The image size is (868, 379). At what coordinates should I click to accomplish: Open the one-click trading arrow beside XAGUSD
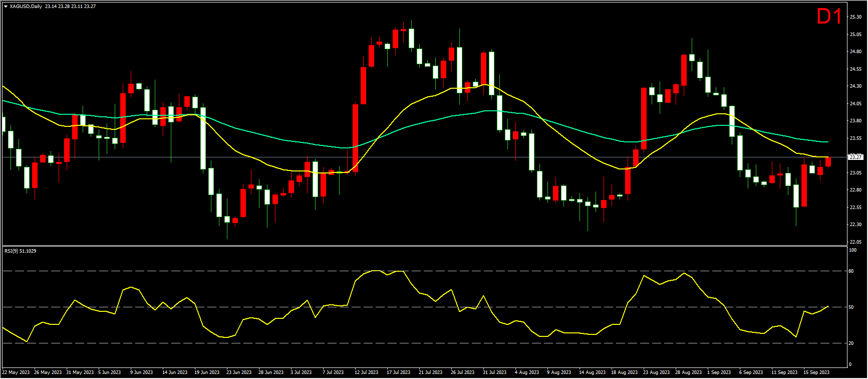(6, 6)
